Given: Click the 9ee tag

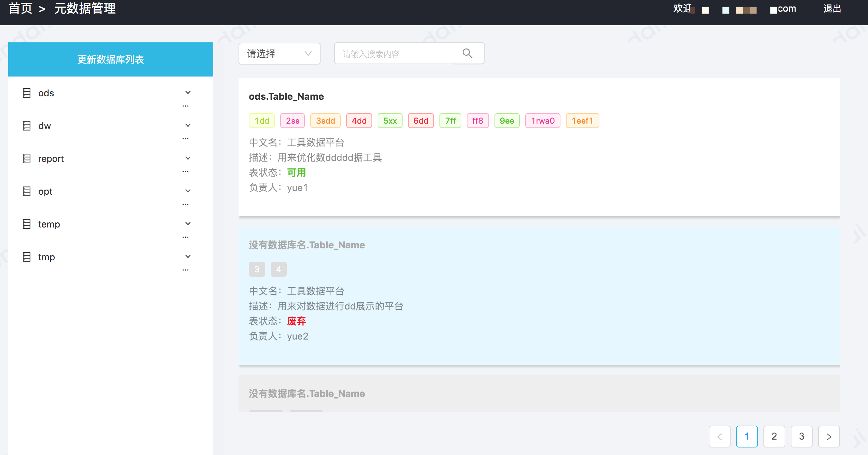Looking at the screenshot, I should [x=507, y=121].
